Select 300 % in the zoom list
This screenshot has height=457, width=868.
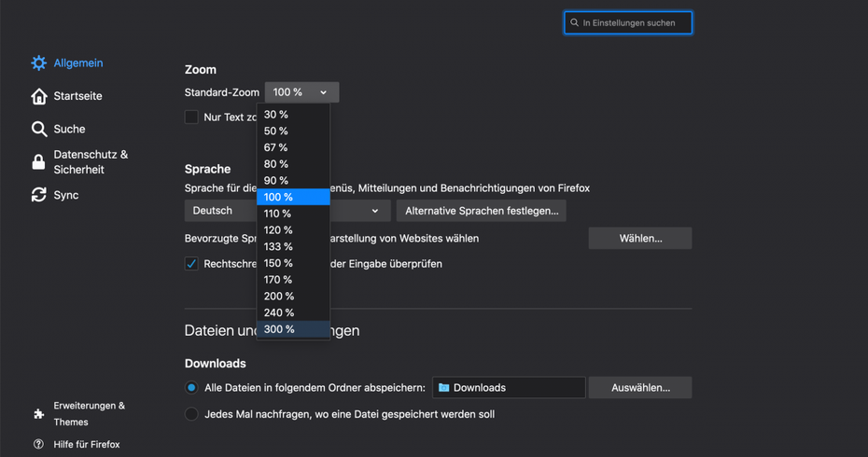[x=292, y=329]
